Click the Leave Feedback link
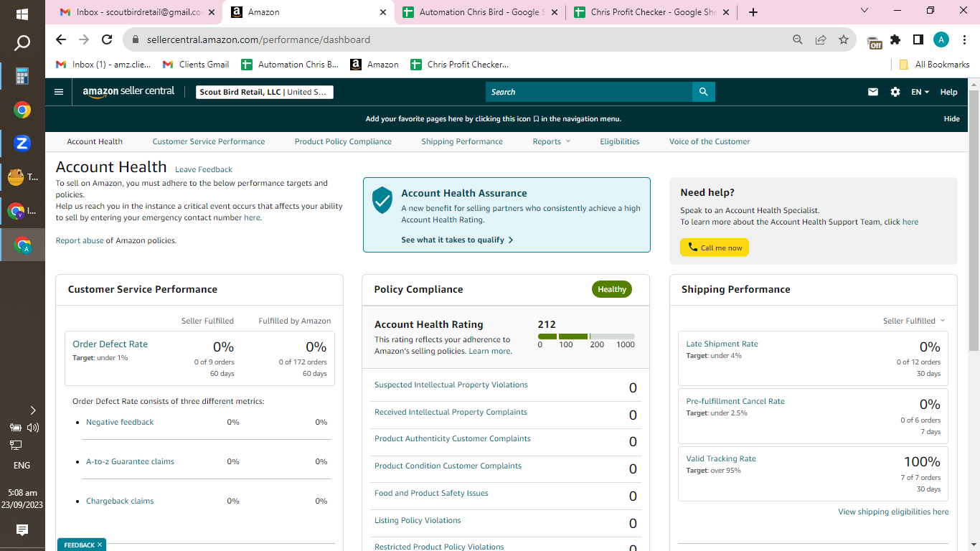The width and height of the screenshot is (980, 551). click(204, 169)
